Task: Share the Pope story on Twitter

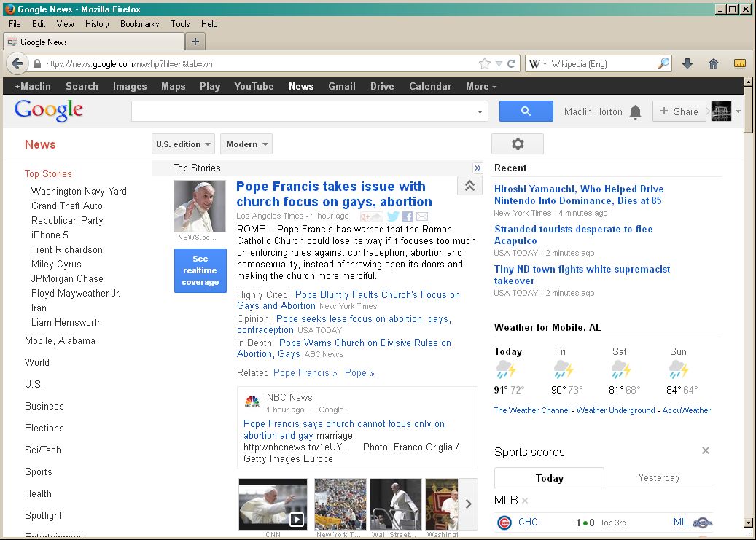Action: (393, 216)
